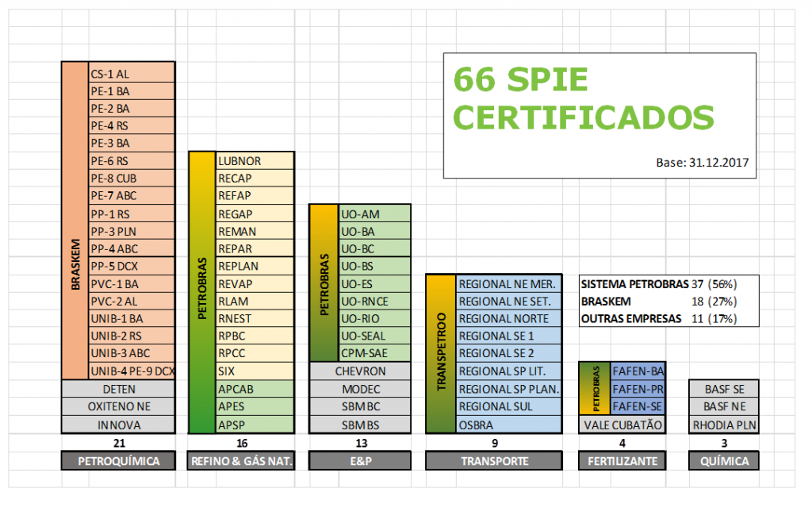This screenshot has height=523, width=812.
Task: Select the "SISTEMA PETROBRAS" summary row label
Action: click(x=634, y=284)
